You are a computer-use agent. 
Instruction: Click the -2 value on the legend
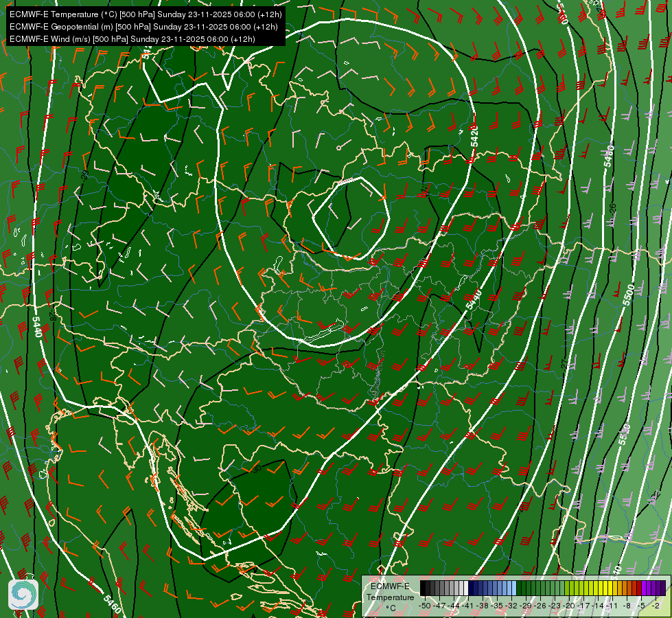coord(656,606)
